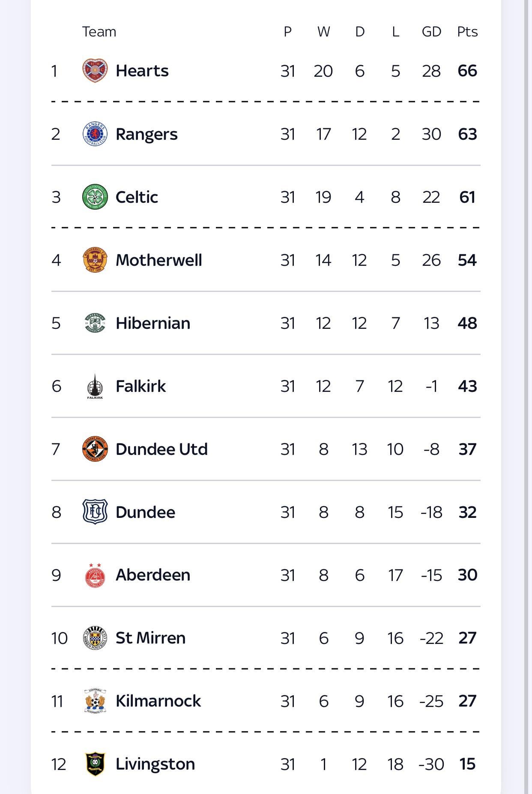Click the Hearts club crest
This screenshot has width=532, height=794.
(x=95, y=71)
